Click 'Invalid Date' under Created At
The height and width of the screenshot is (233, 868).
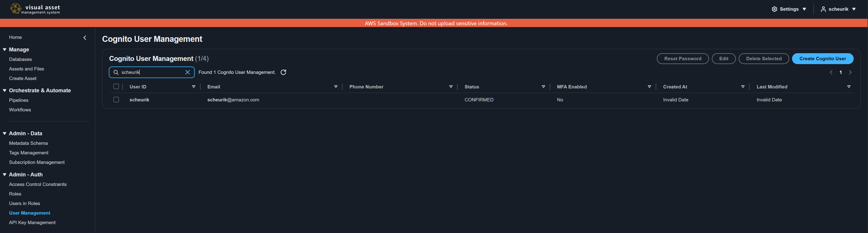[676, 100]
